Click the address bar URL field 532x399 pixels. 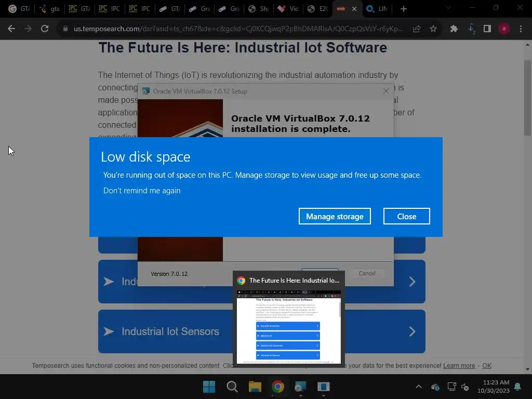click(238, 29)
